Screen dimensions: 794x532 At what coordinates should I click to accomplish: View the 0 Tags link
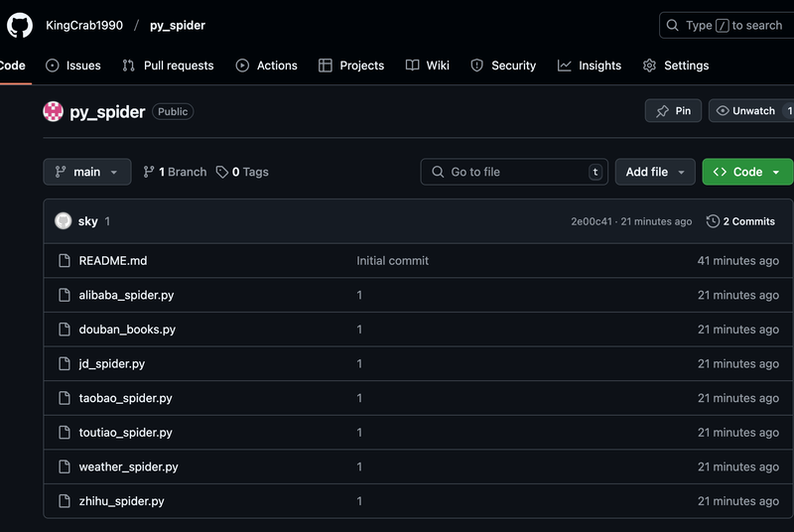pyautogui.click(x=242, y=172)
